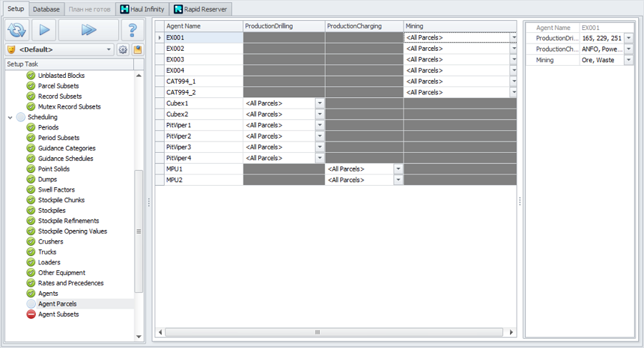Click the grid horizontal scrollbar thumb
The image size is (644, 348).
[334, 332]
